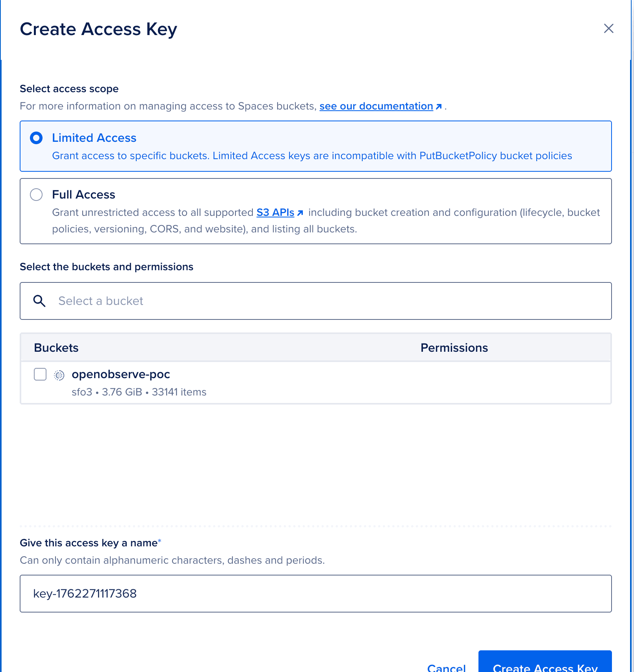
Task: Click the loading spinner icon beside openobserve-poc
Action: tap(59, 374)
